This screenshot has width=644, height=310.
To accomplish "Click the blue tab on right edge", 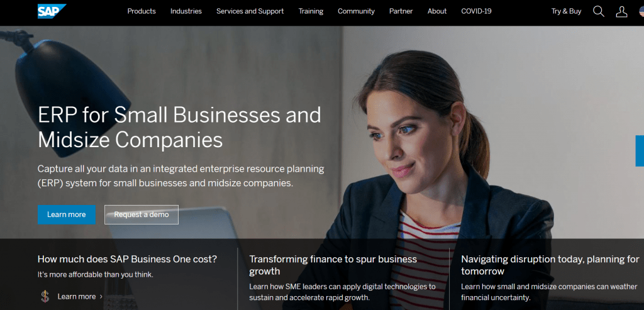I will point(640,150).
